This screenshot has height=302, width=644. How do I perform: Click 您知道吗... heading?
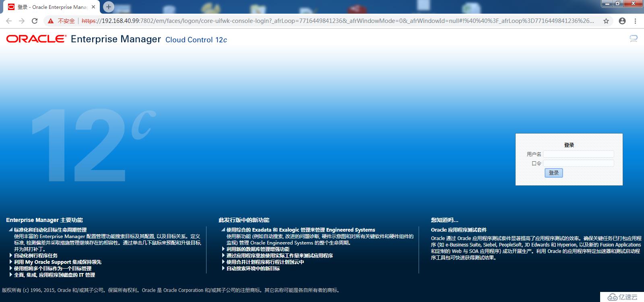444,220
